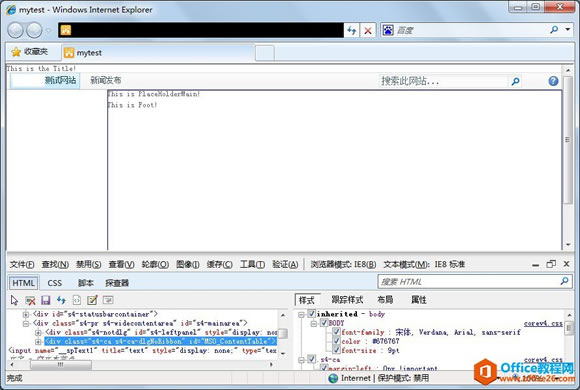Refresh the page from the address bar
The image size is (580, 390).
pyautogui.click(x=351, y=30)
